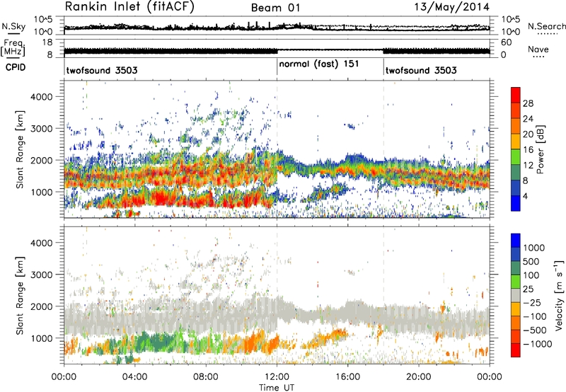Click the "Freq. [MHz]" axis label
The width and height of the screenshot is (566, 392).
point(14,48)
